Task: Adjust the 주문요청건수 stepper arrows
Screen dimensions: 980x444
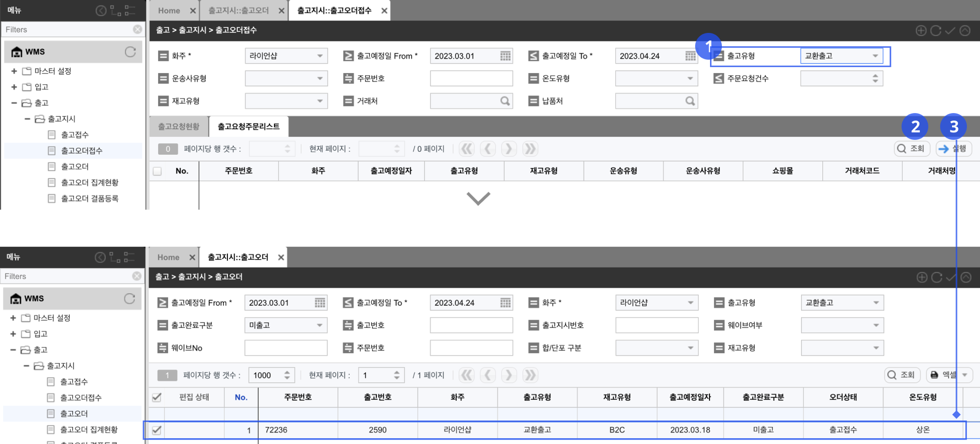Action: click(x=875, y=78)
